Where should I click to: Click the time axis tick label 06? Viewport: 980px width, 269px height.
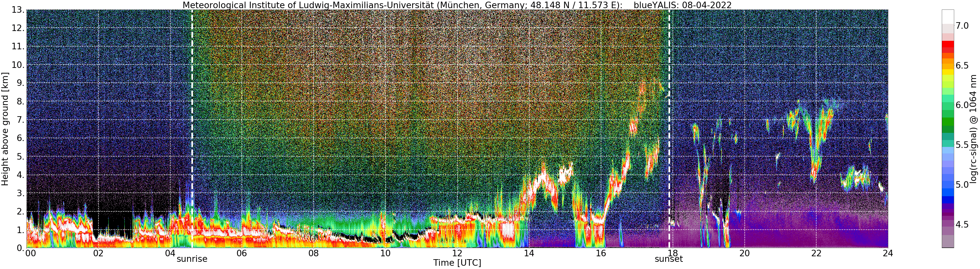click(242, 253)
